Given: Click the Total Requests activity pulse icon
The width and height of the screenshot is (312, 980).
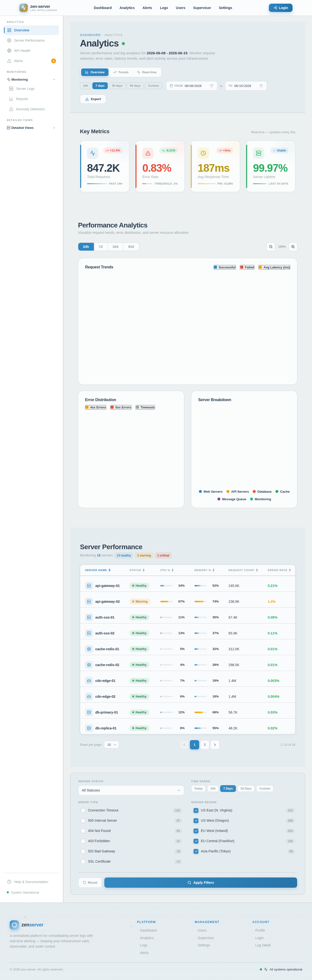Looking at the screenshot, I should tap(93, 153).
